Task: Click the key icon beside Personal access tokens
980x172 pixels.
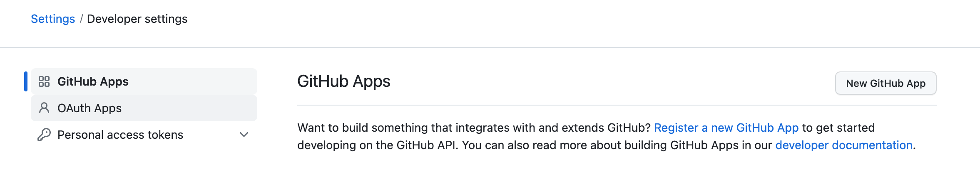Action: click(x=44, y=135)
